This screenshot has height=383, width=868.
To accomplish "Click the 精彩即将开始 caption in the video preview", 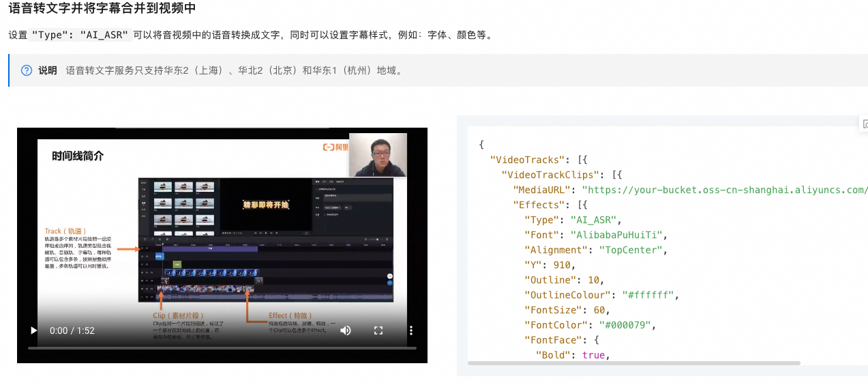I will 266,205.
